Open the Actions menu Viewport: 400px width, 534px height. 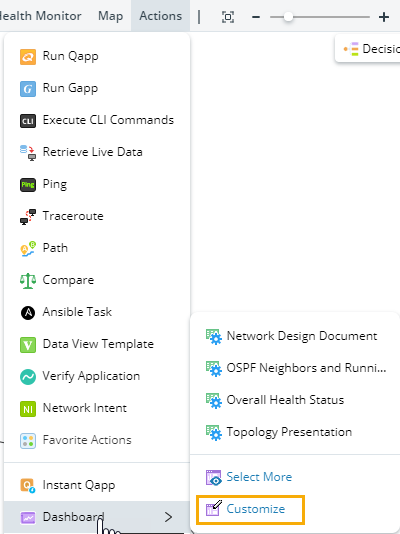160,16
